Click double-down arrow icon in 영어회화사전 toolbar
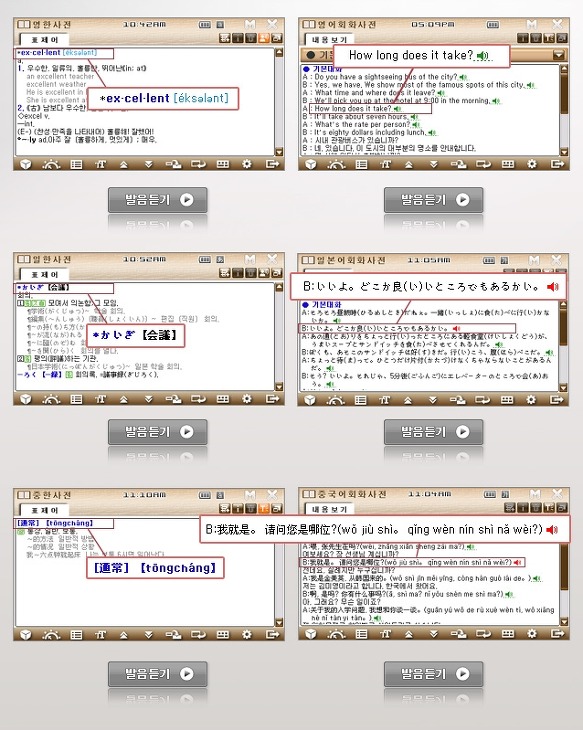The width and height of the screenshot is (583, 730). (x=434, y=164)
